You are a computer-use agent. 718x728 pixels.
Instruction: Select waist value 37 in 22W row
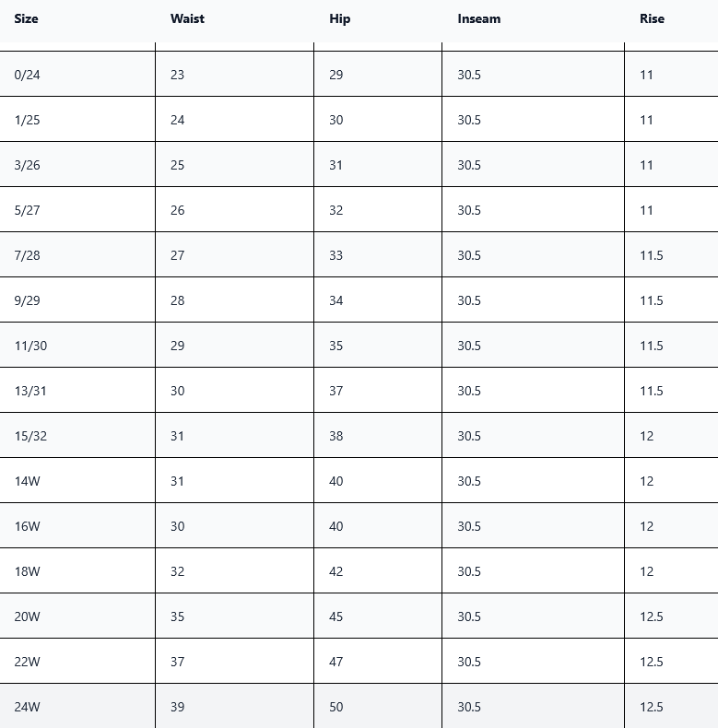pos(177,661)
